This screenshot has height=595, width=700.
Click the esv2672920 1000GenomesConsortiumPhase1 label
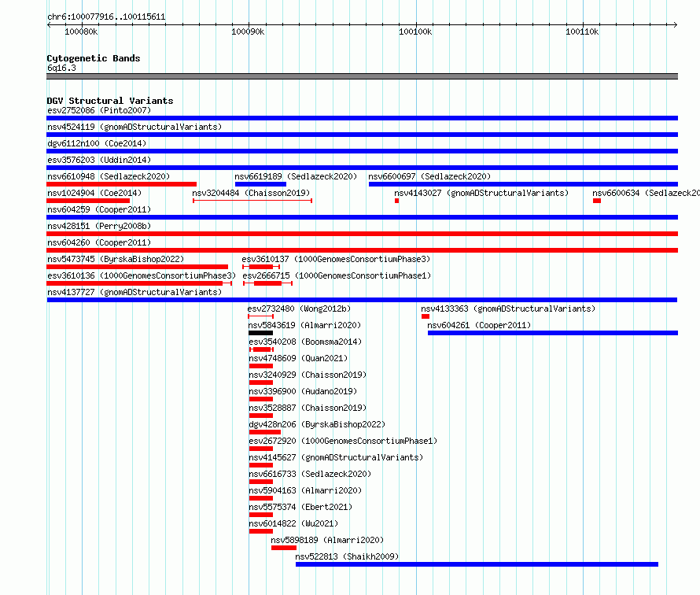(x=343, y=441)
